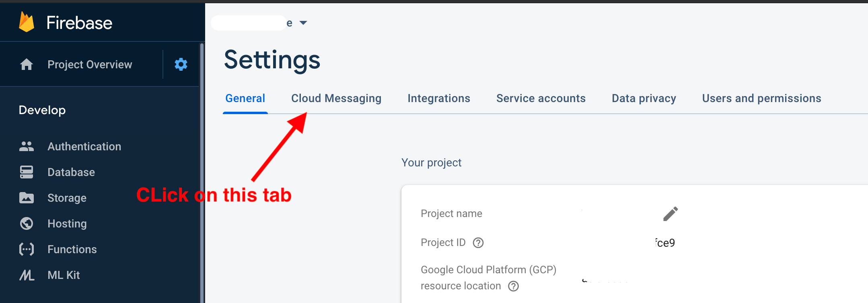Click the Authentication people icon
868x303 pixels.
point(27,146)
